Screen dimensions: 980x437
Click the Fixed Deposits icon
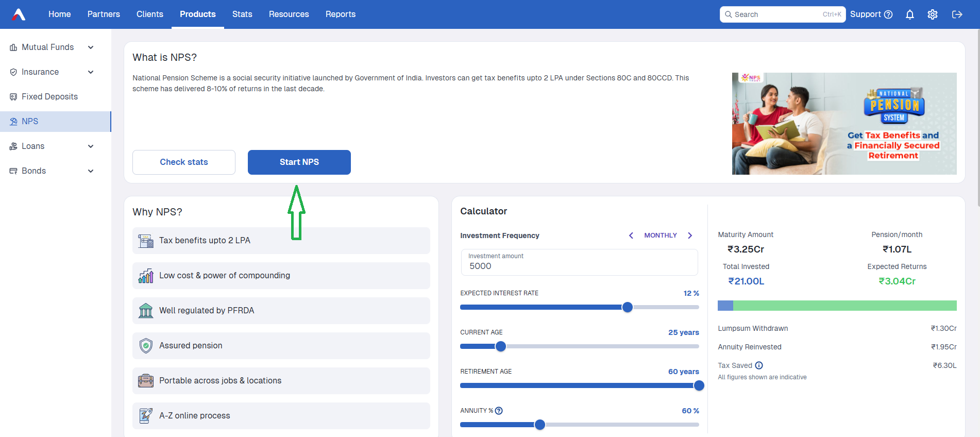13,97
